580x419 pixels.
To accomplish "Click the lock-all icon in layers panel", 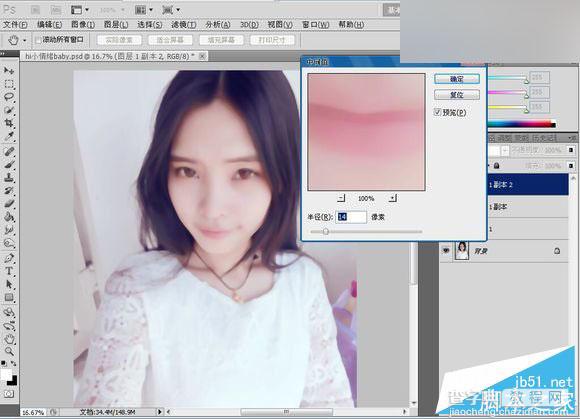I will pyautogui.click(x=496, y=166).
